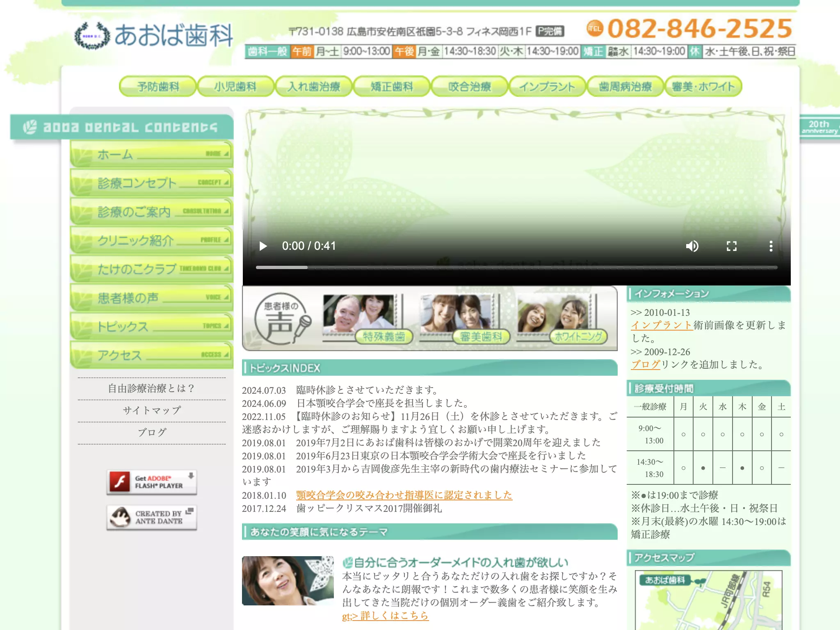Open 診療のご案内 in the sidebar menu
The image size is (840, 630).
[x=151, y=212]
